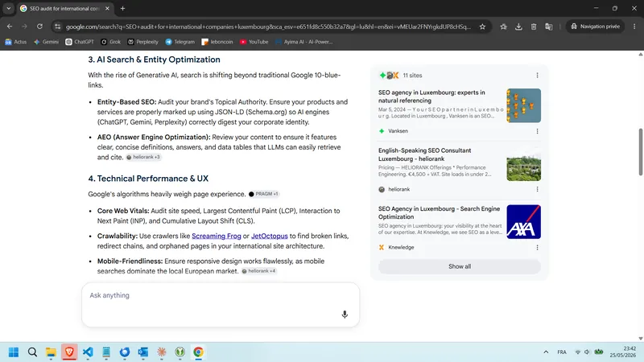
Task: Open Visual Studio Code from taskbar
Action: pos(88,352)
